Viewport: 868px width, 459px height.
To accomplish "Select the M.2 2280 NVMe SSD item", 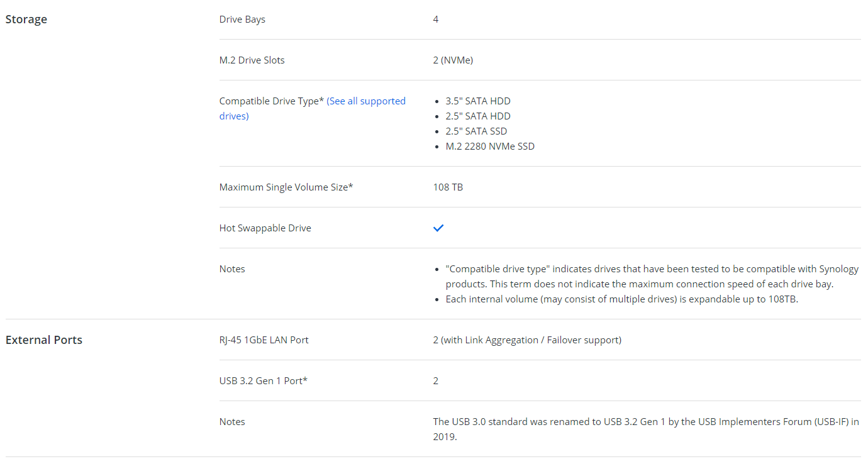I will click(x=490, y=147).
